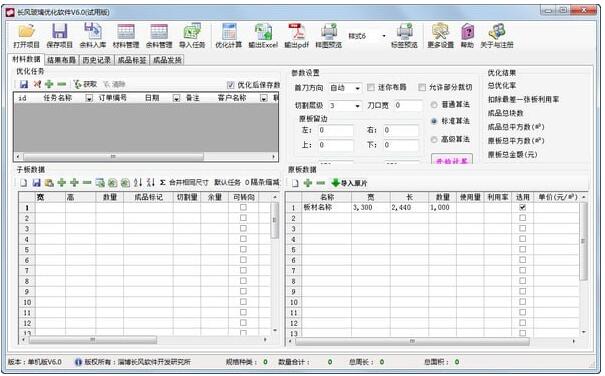The height and width of the screenshot is (376, 605).
Task: Click the 输出pdf export icon
Action: click(296, 31)
